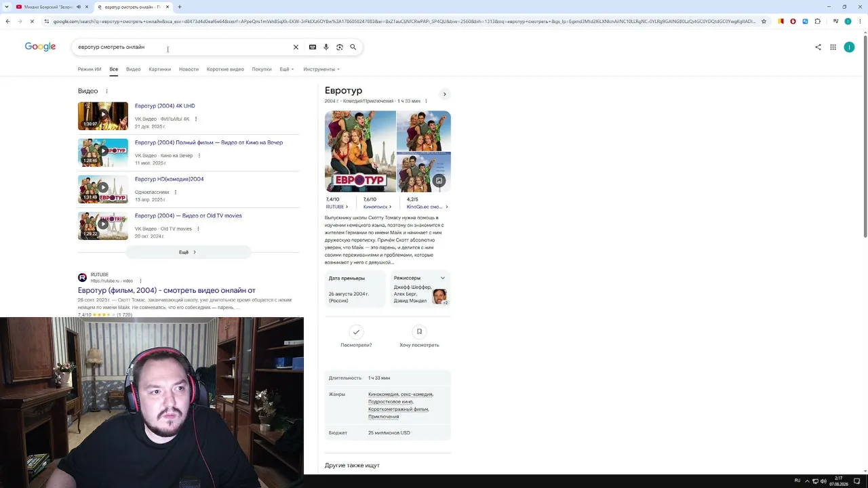868x488 pixels.
Task: Open the RUTUBE result Евротур (фильм, 2004)
Action: pyautogui.click(x=167, y=290)
